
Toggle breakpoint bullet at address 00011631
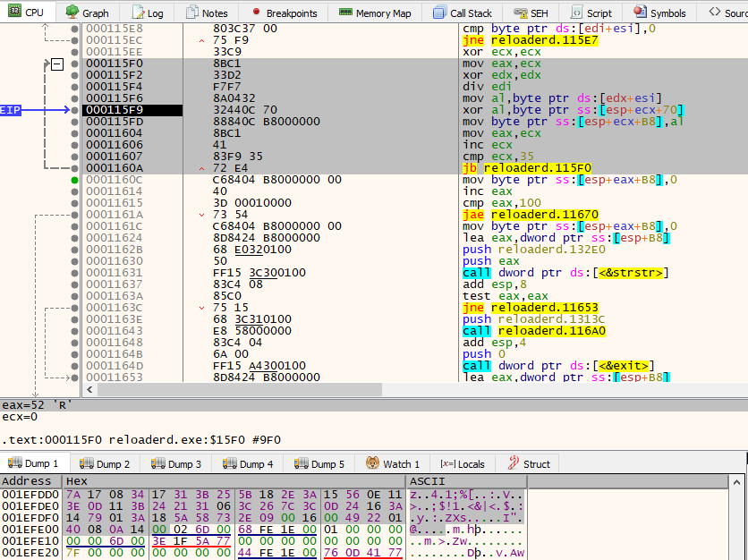pos(74,273)
